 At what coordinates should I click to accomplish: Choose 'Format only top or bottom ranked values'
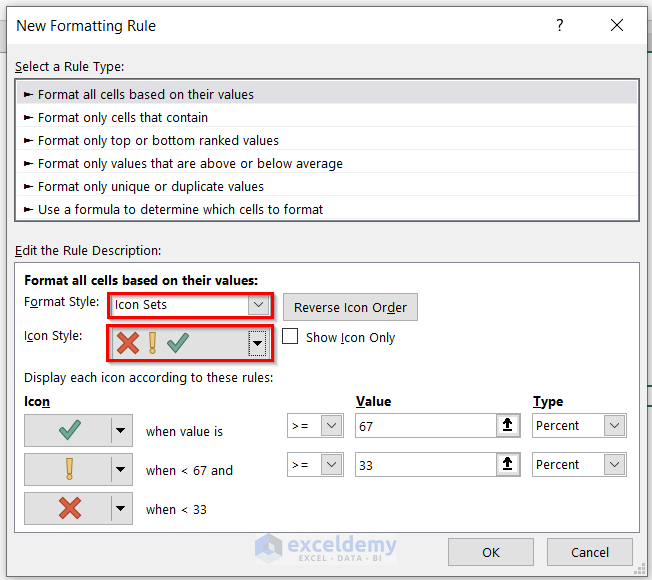(158, 140)
